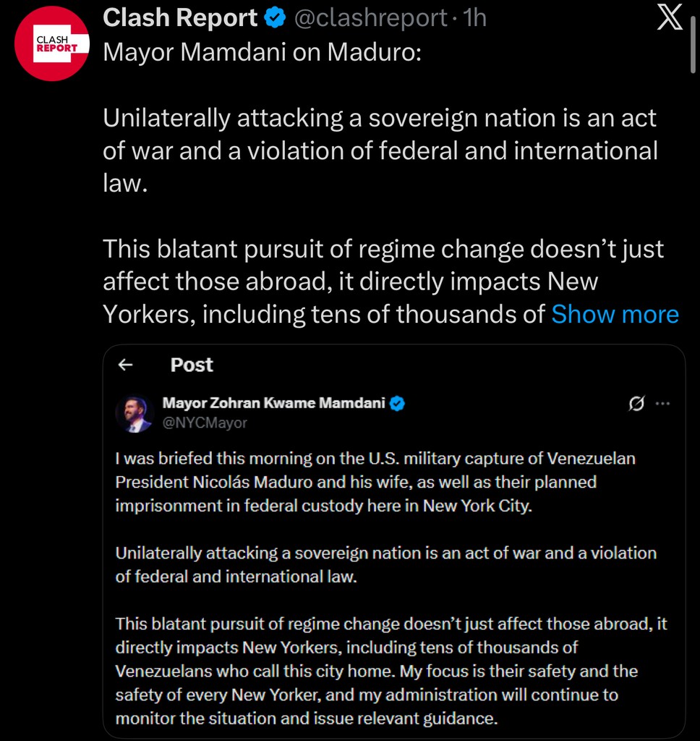Viewport: 700px width, 741px height.
Task: Open the Mayor Zohran Kwame Mamdani name link
Action: point(274,403)
